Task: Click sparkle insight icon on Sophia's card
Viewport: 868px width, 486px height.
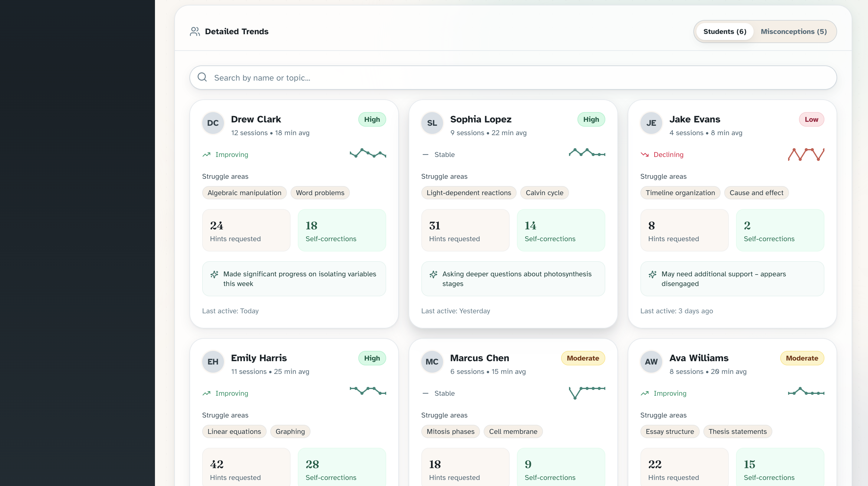Action: pos(433,274)
